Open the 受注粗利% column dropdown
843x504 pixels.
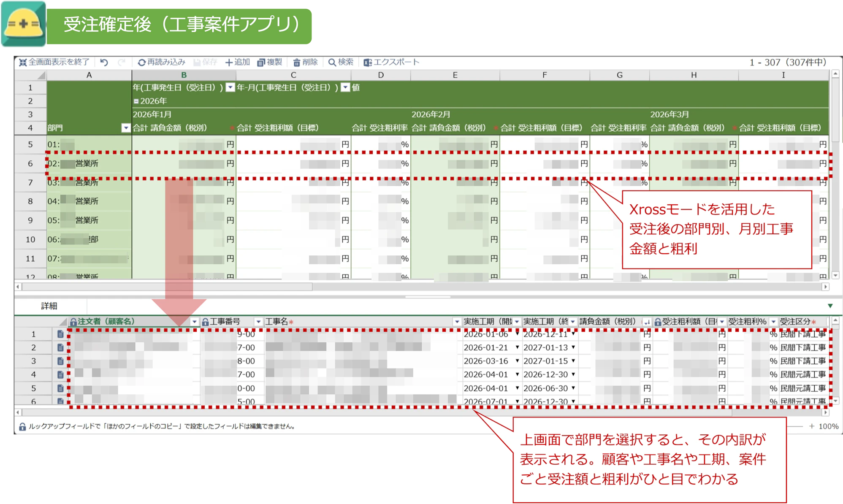point(773,322)
